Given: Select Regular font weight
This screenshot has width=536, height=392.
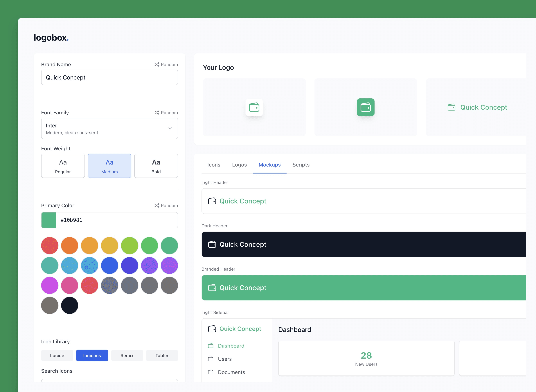Looking at the screenshot, I should (x=63, y=166).
